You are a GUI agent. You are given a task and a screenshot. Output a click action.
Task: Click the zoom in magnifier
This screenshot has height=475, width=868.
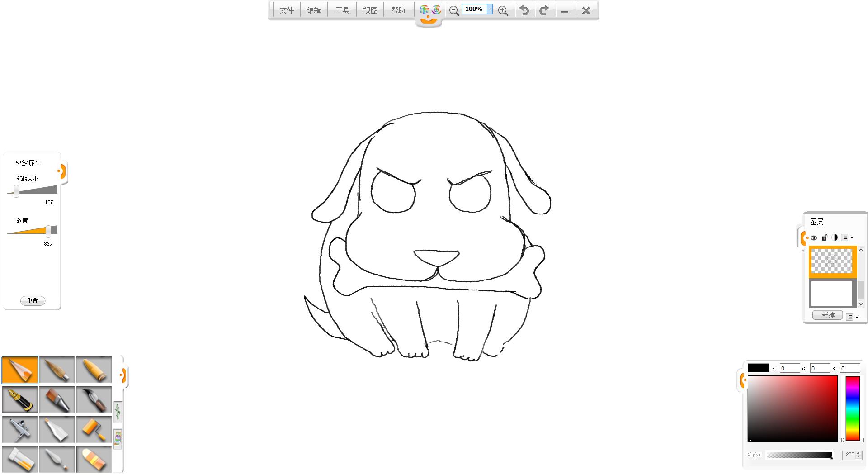pyautogui.click(x=503, y=11)
